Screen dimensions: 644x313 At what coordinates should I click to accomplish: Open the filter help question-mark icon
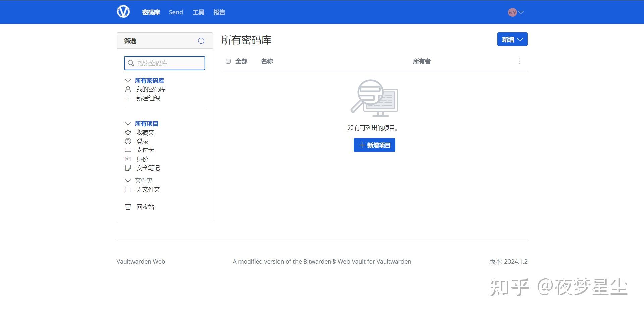(201, 41)
